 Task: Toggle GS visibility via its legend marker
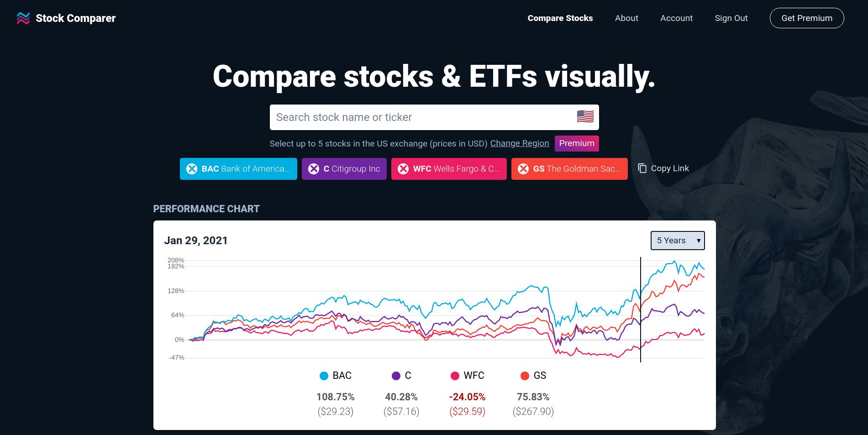click(x=524, y=375)
